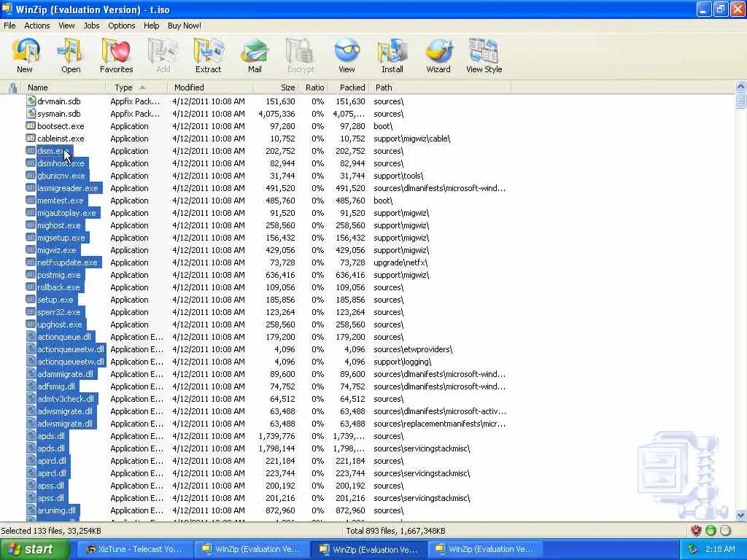
Task: Select the file postmig.exe
Action: [x=59, y=275]
